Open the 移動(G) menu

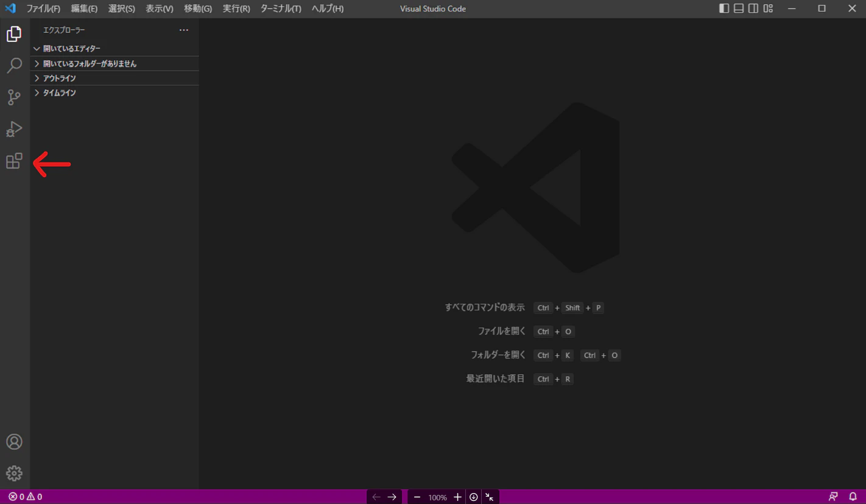198,9
